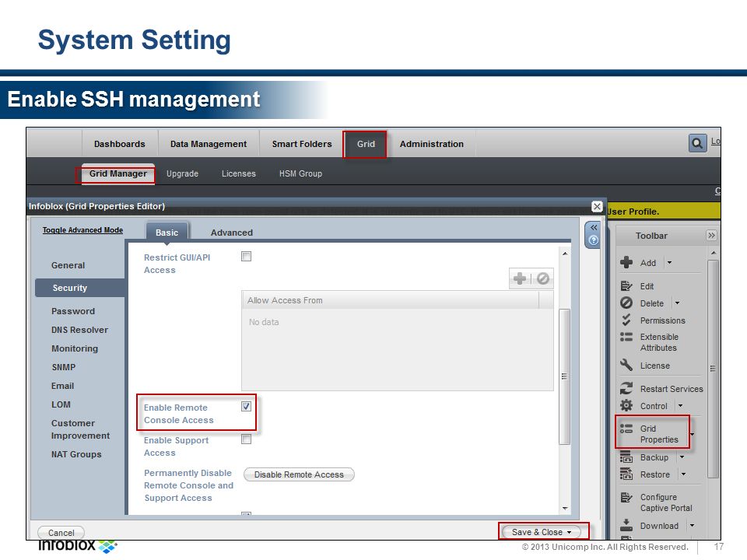Open the help question mark icon
The height and width of the screenshot is (560, 747).
click(x=594, y=240)
